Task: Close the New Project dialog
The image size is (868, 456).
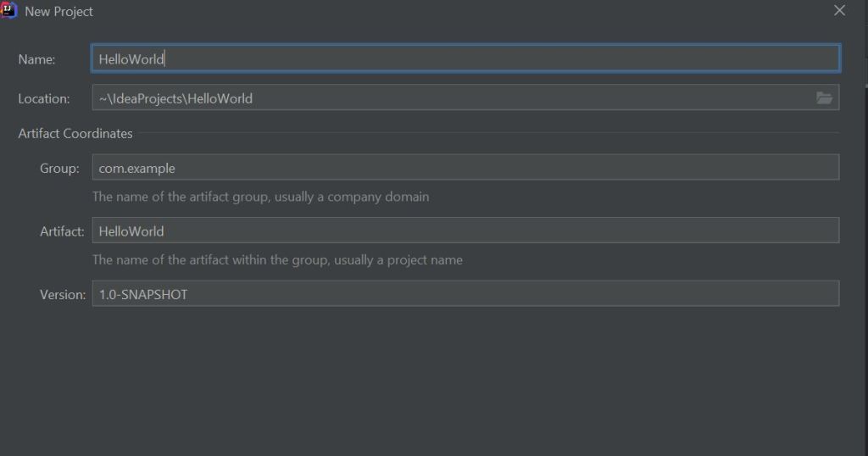Action: tap(839, 11)
